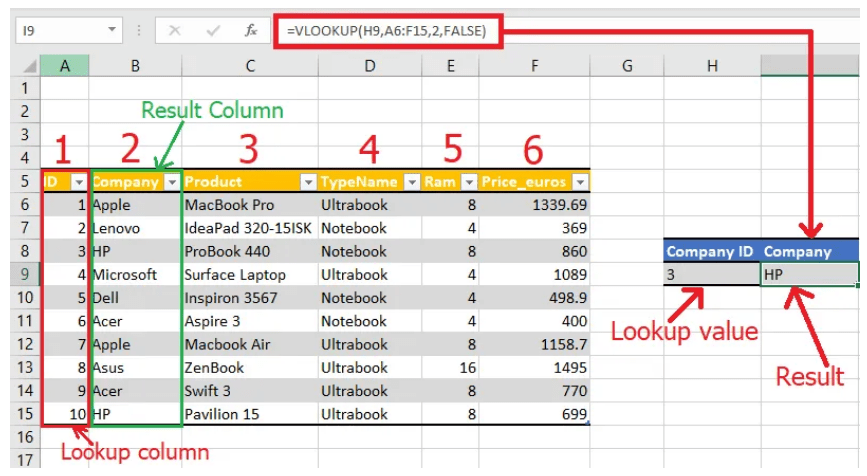The image size is (867, 476).
Task: Click the Company header in lookup table
Action: (810, 251)
